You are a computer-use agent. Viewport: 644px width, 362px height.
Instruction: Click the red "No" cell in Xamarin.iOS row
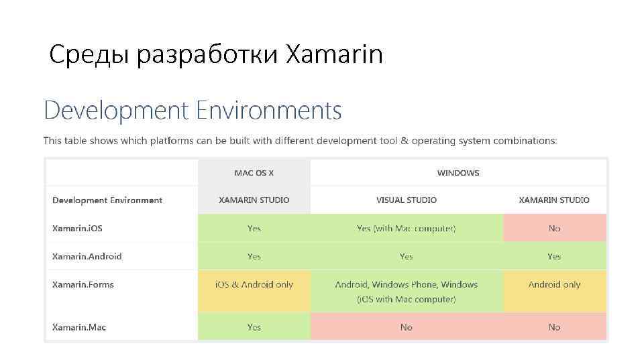click(554, 229)
